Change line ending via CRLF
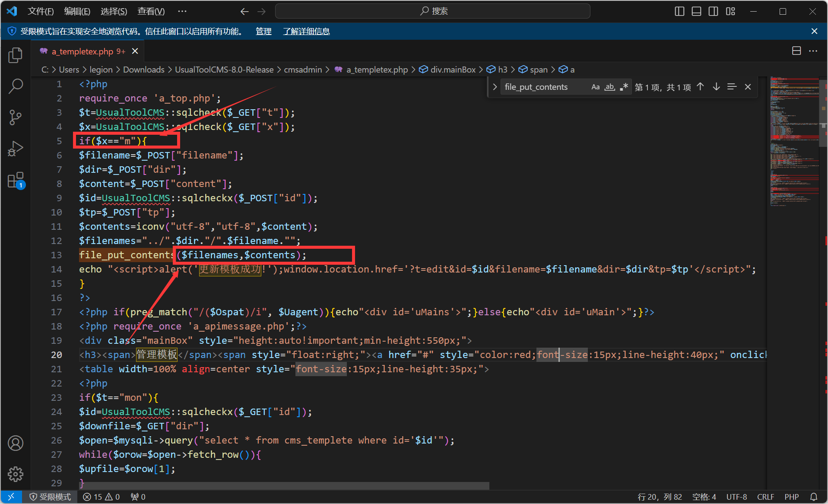The height and width of the screenshot is (504, 828). [765, 497]
